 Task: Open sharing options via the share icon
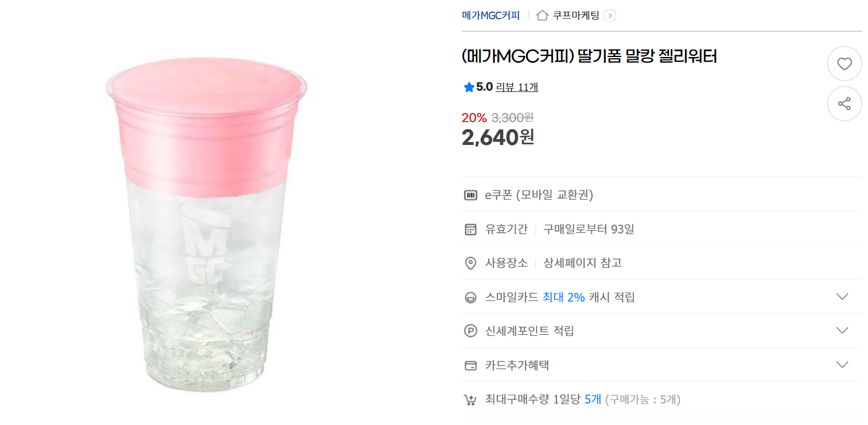(844, 104)
